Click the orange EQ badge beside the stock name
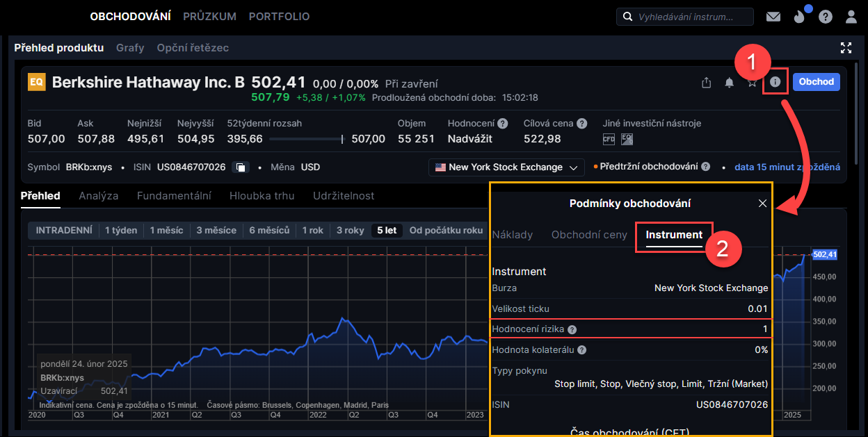Screen dimensions: 868x437 click(36, 82)
